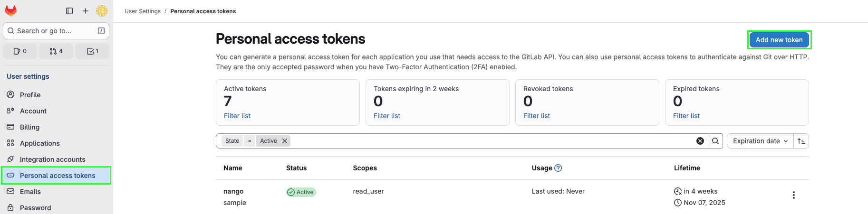
Task: Expand the Expiration date sort dropdown
Action: click(760, 141)
